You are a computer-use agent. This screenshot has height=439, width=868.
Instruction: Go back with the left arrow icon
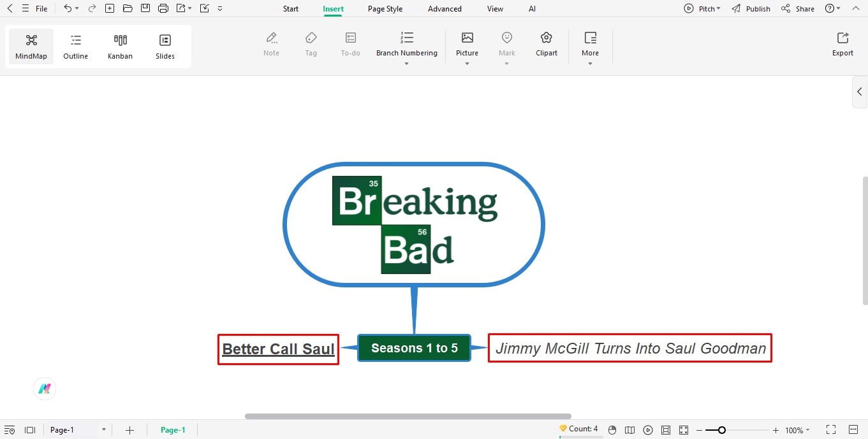[x=10, y=8]
